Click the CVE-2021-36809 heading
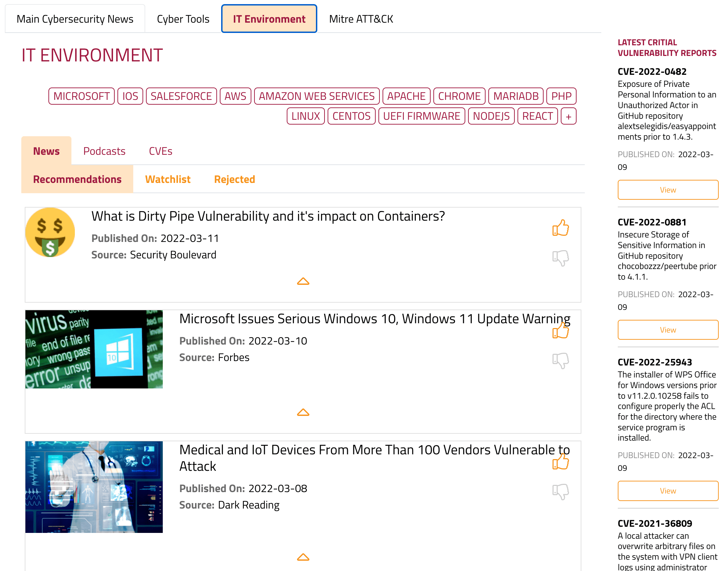The image size is (728, 571). [655, 523]
